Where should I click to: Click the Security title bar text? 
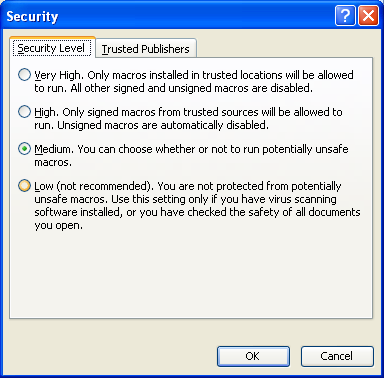click(32, 16)
